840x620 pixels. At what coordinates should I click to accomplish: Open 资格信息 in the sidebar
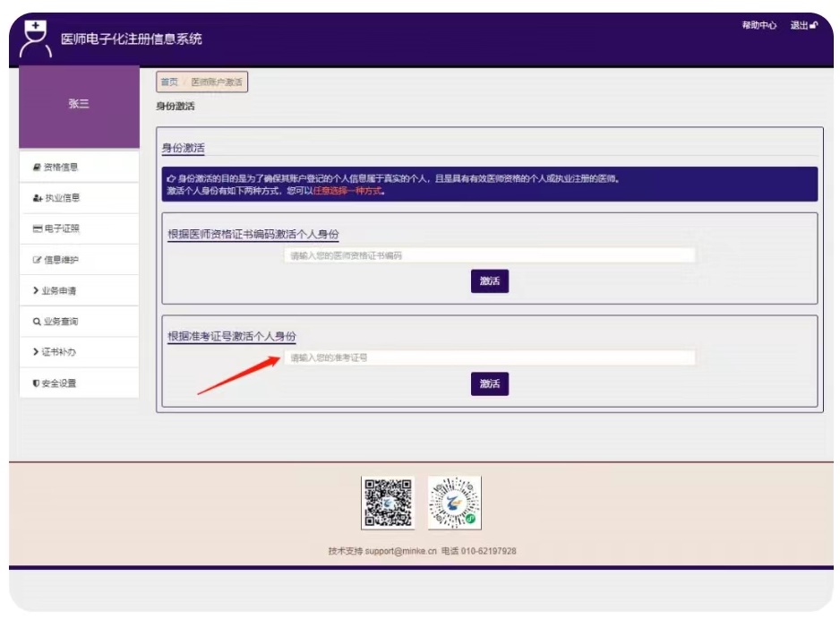(61, 167)
